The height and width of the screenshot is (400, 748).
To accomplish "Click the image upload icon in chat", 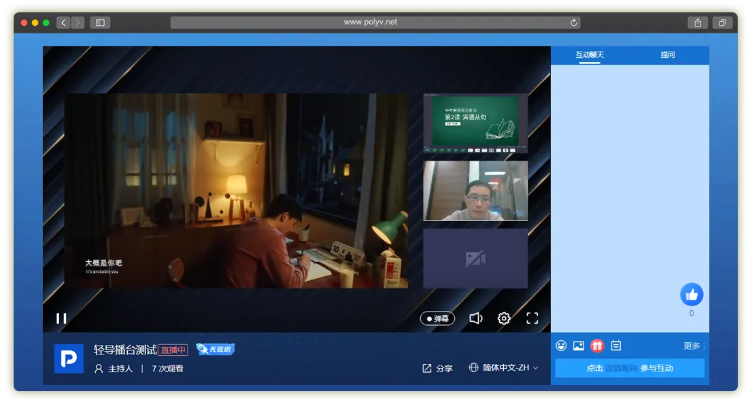I will (x=578, y=346).
